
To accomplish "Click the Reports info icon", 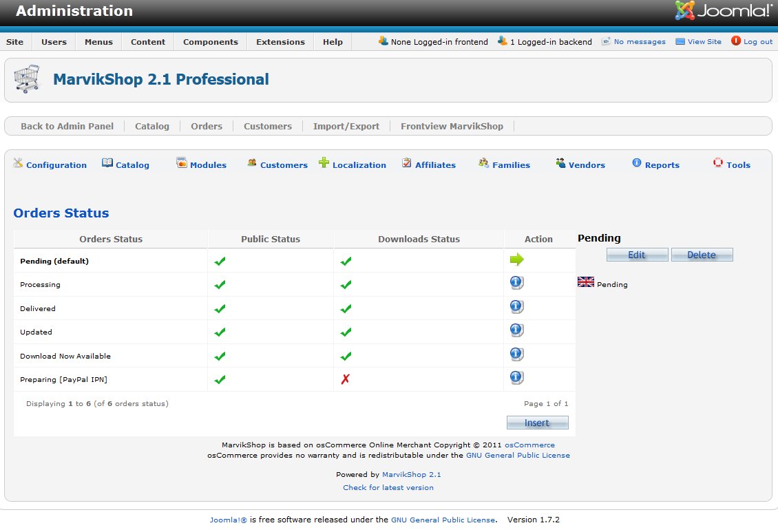I will tap(637, 162).
